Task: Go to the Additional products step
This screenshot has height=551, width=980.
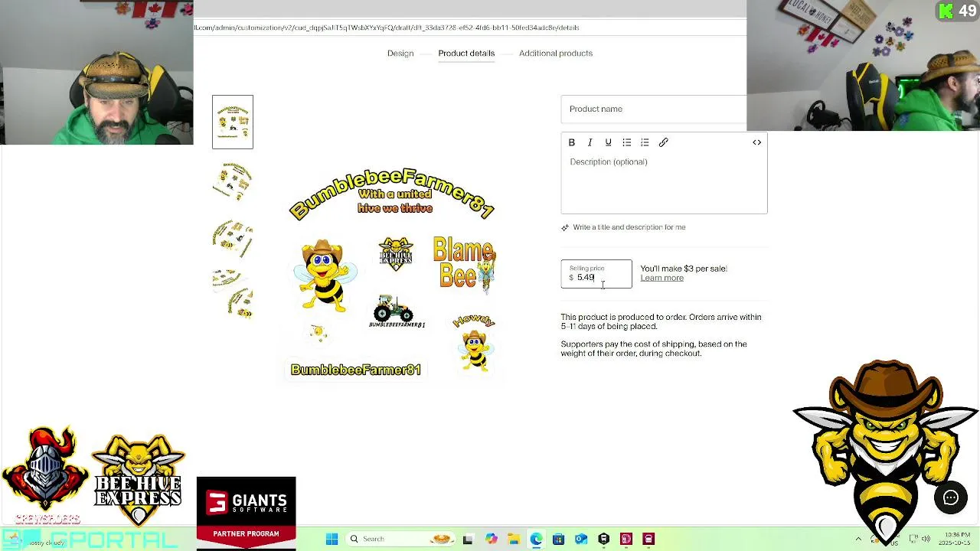Action: [x=556, y=54]
